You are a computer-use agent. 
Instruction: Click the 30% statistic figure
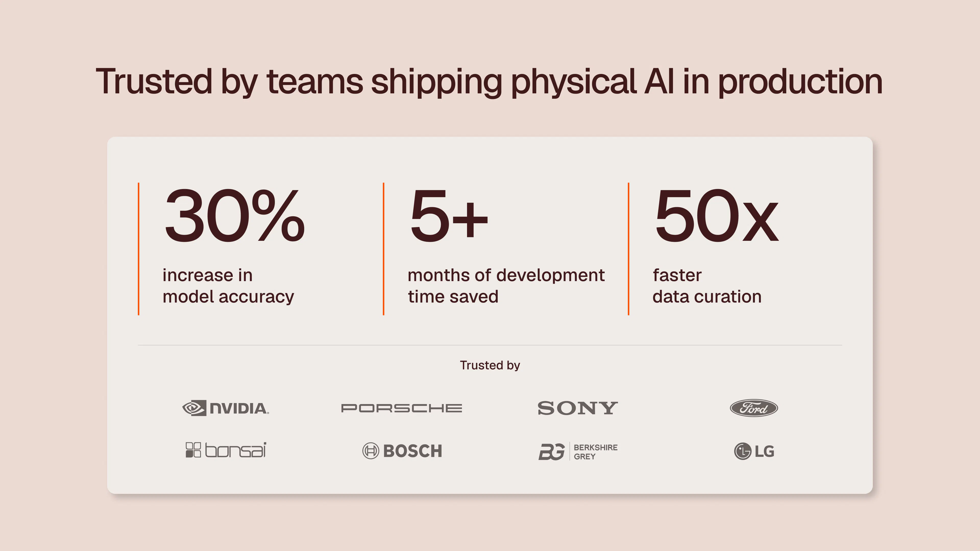click(234, 216)
